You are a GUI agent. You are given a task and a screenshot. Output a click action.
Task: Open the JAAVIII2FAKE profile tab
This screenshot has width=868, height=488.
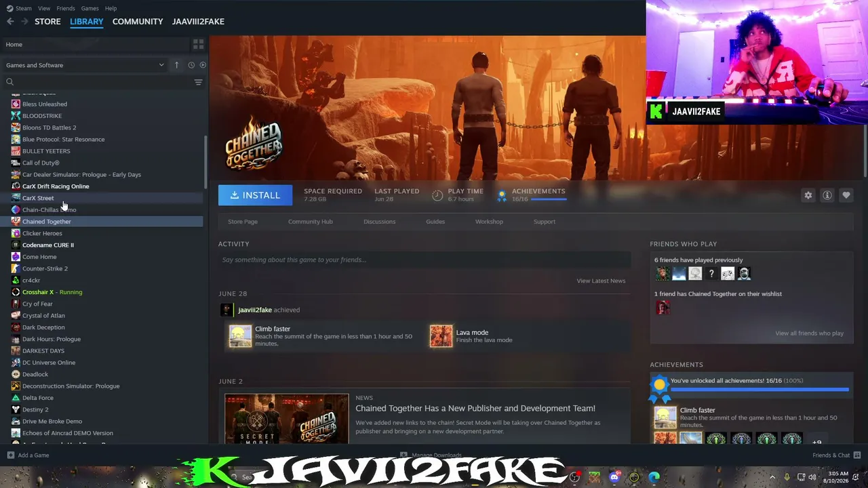click(x=198, y=22)
